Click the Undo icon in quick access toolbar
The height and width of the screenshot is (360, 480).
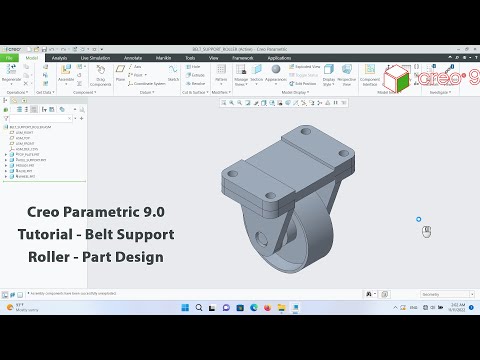pos(52,49)
